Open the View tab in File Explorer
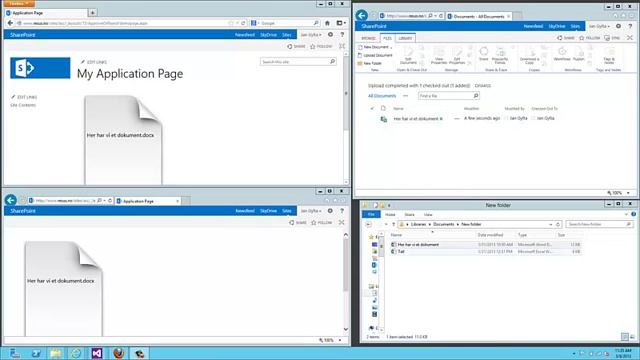Viewport: 640px width, 360px height. click(x=428, y=215)
